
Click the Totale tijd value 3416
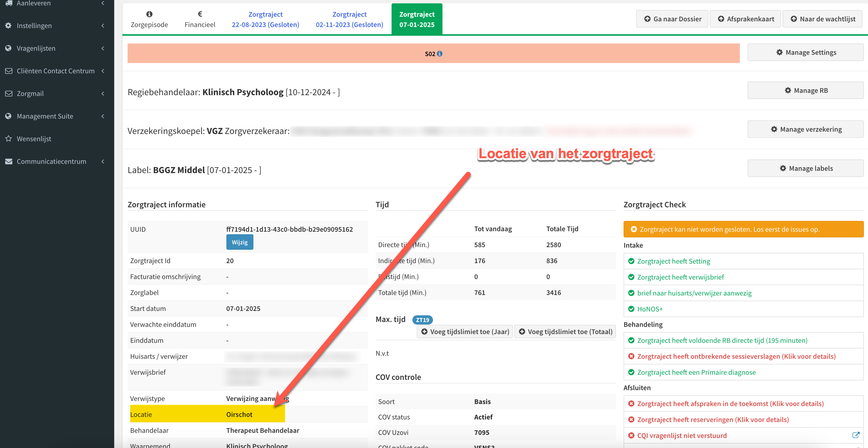click(x=553, y=292)
